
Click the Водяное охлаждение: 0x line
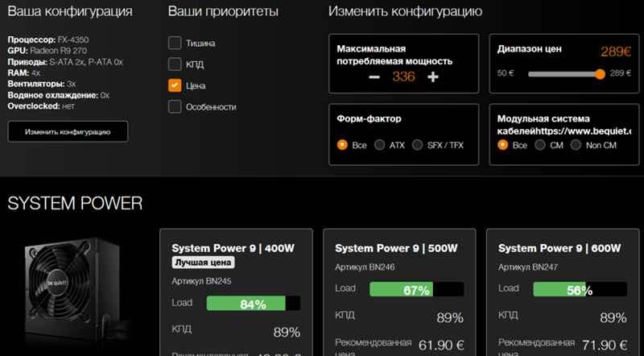coord(58,95)
